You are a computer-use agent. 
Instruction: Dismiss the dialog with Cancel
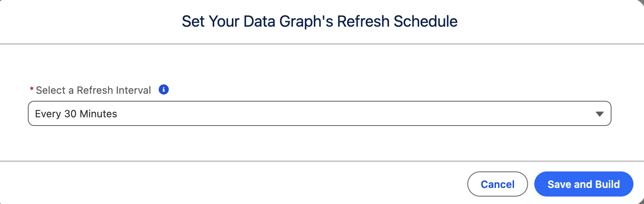click(x=497, y=184)
